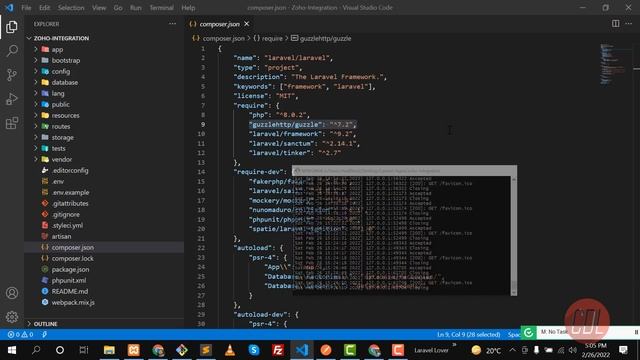Screen dimensions: 640x360
Task: Open Skype from the taskbar
Action: 254,350
